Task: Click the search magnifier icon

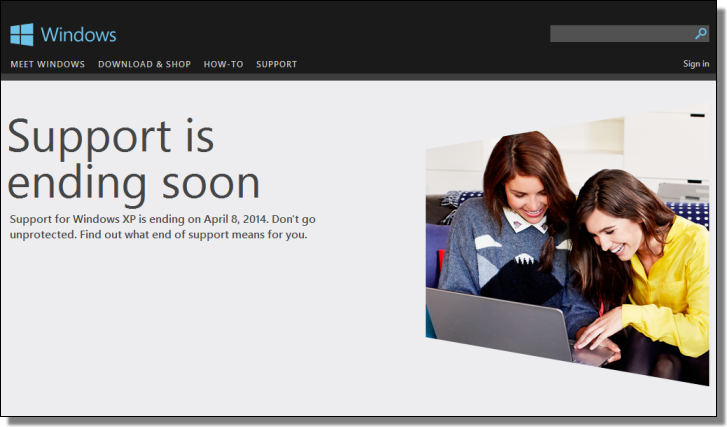Action: tap(701, 33)
